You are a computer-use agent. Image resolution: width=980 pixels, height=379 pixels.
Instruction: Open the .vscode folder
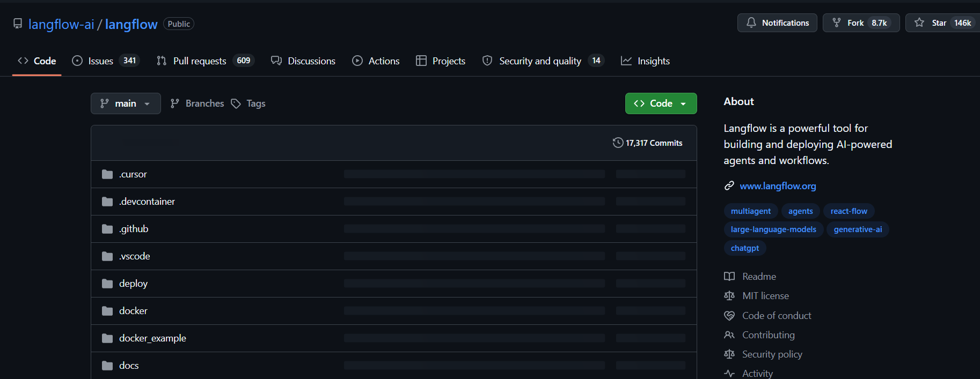pos(135,256)
